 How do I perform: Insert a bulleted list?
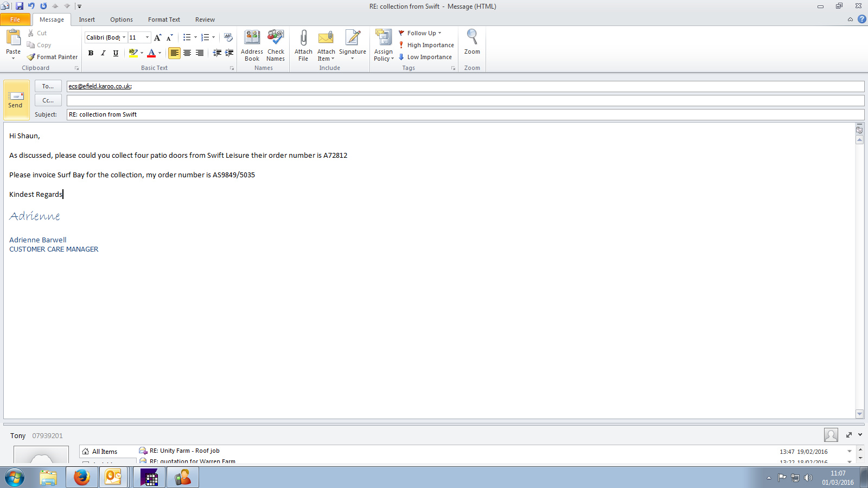coord(187,37)
